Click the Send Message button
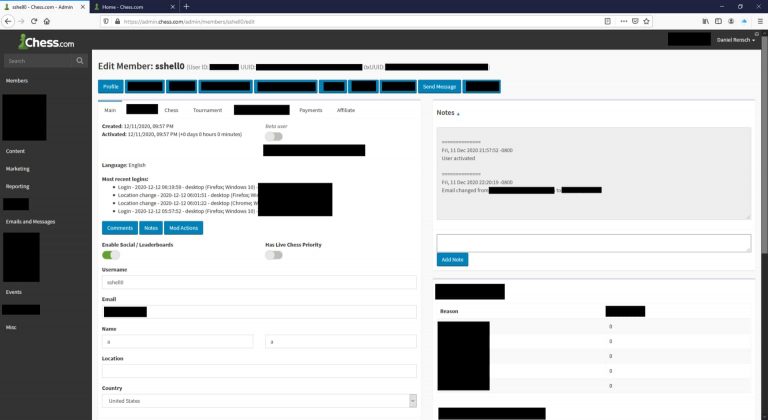 439,87
